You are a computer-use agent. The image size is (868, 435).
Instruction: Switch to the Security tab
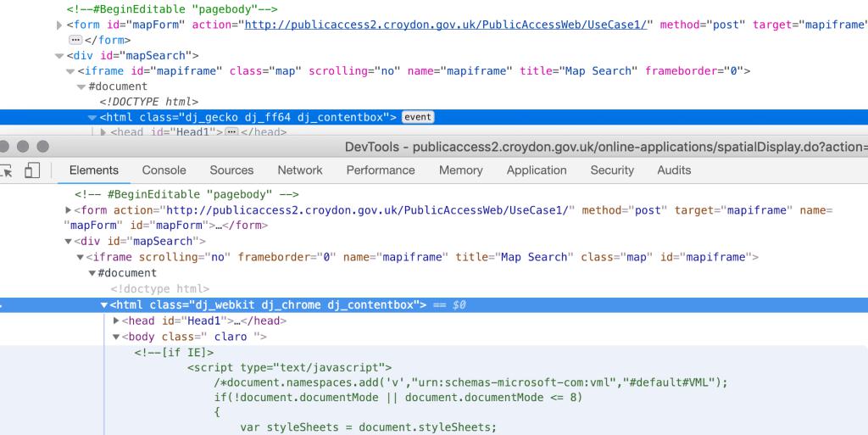(x=612, y=170)
